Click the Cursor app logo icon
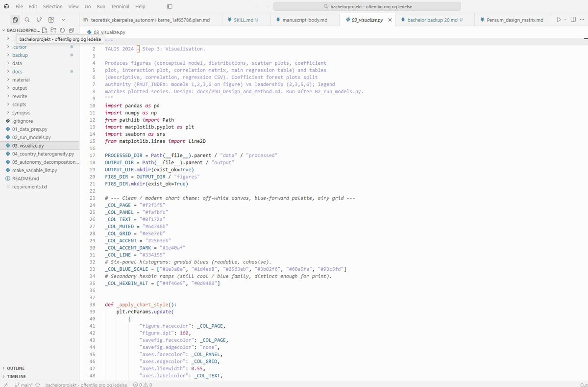 tap(5, 6)
